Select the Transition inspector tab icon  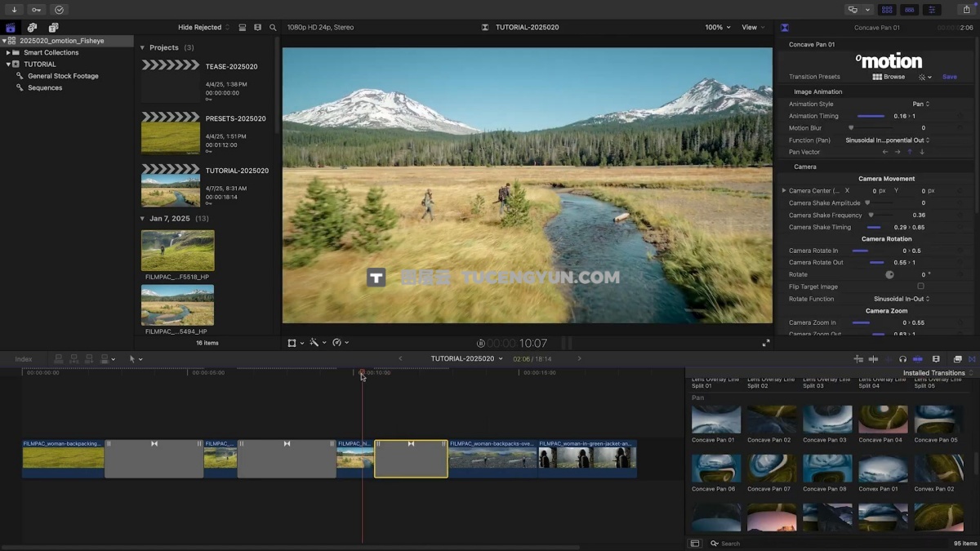click(785, 28)
